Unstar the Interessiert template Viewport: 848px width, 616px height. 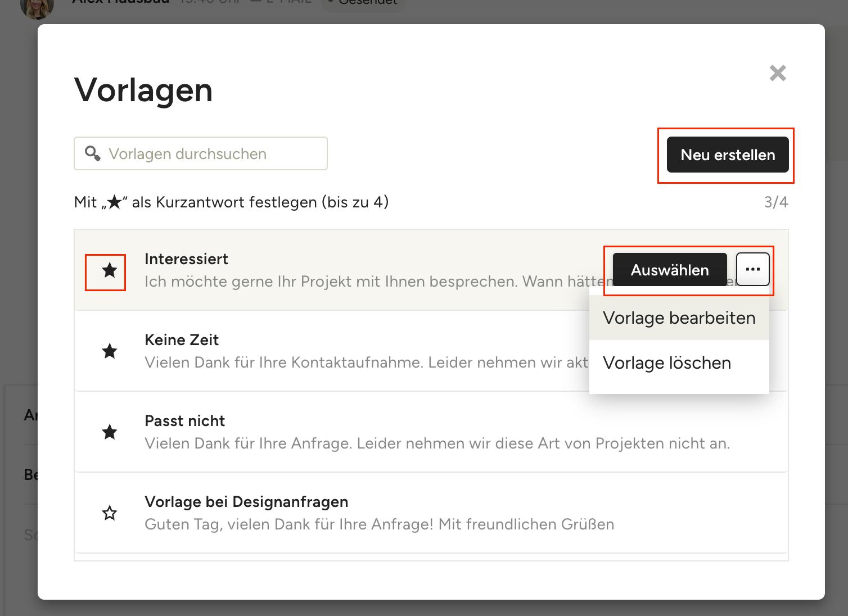pyautogui.click(x=110, y=271)
